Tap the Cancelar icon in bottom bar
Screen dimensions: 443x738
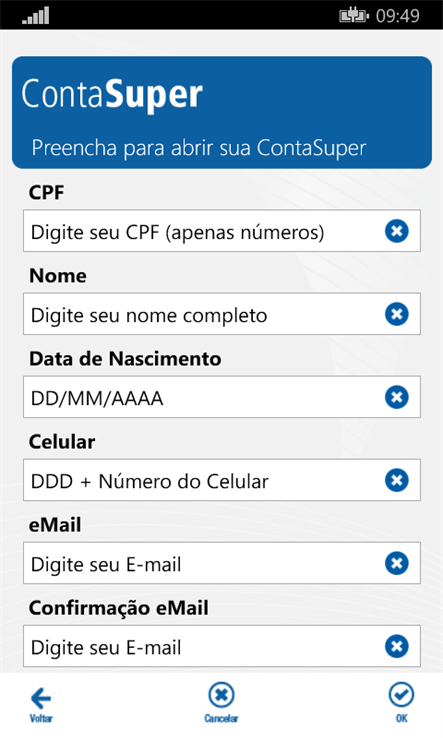pos(221,702)
